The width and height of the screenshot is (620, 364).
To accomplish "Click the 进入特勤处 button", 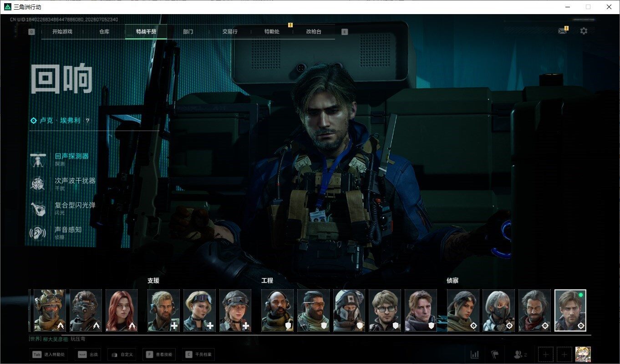I will [48, 354].
